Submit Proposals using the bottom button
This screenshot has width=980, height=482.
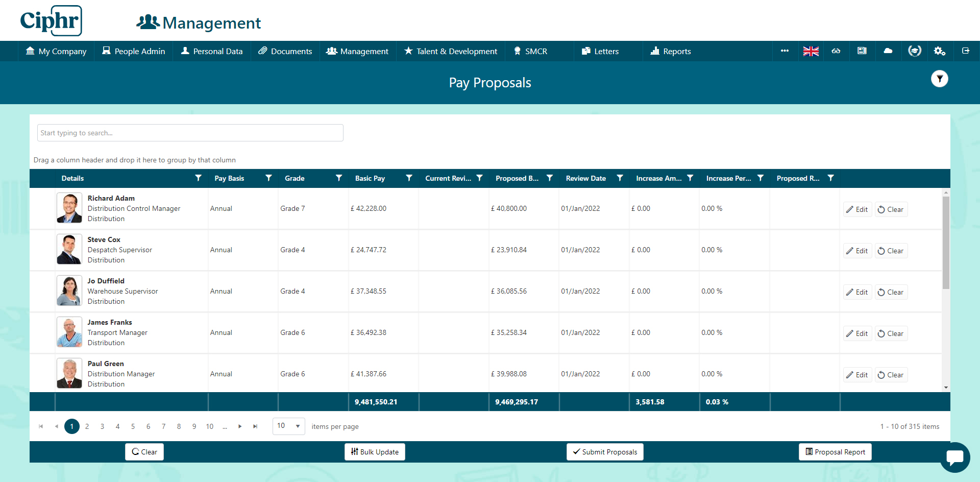pos(605,452)
